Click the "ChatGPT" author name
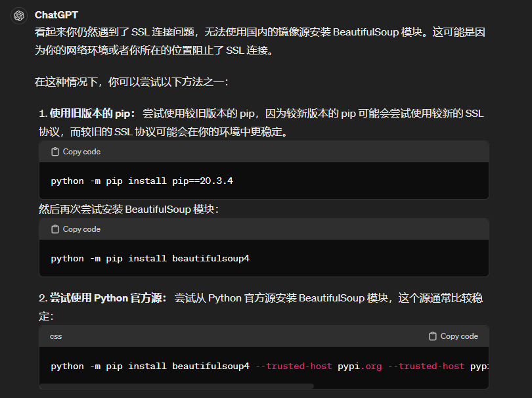 (56, 15)
